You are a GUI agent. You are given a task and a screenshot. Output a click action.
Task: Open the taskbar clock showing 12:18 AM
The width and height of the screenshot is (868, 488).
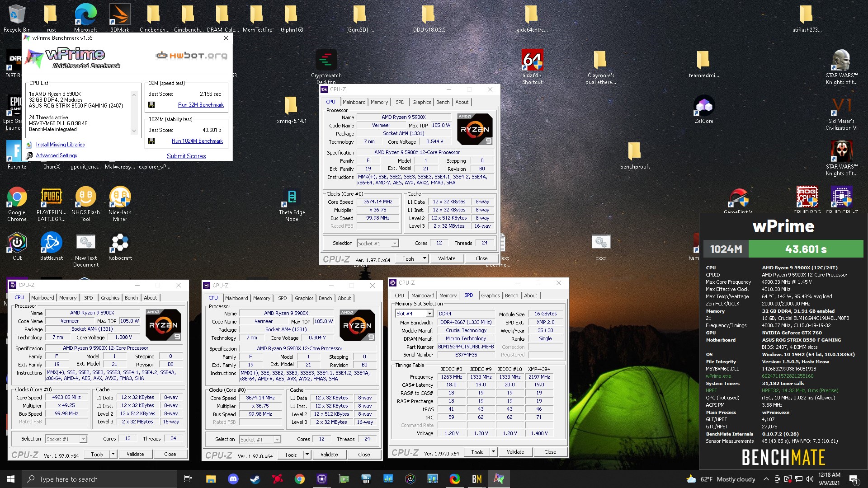(829, 479)
